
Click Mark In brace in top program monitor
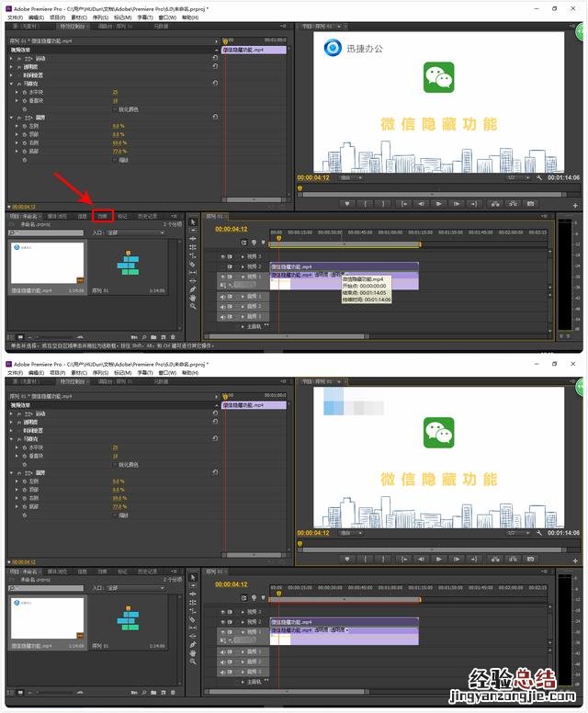365,204
